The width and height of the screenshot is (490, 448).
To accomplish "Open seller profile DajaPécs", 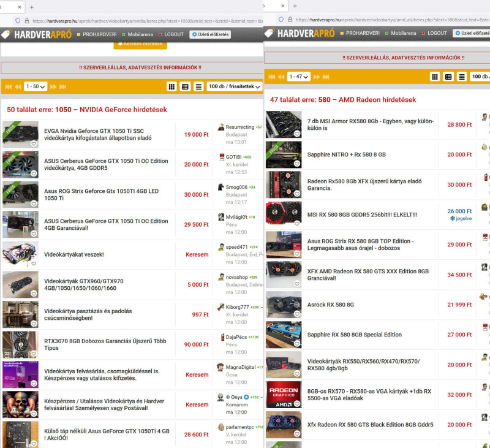I will tap(236, 337).
